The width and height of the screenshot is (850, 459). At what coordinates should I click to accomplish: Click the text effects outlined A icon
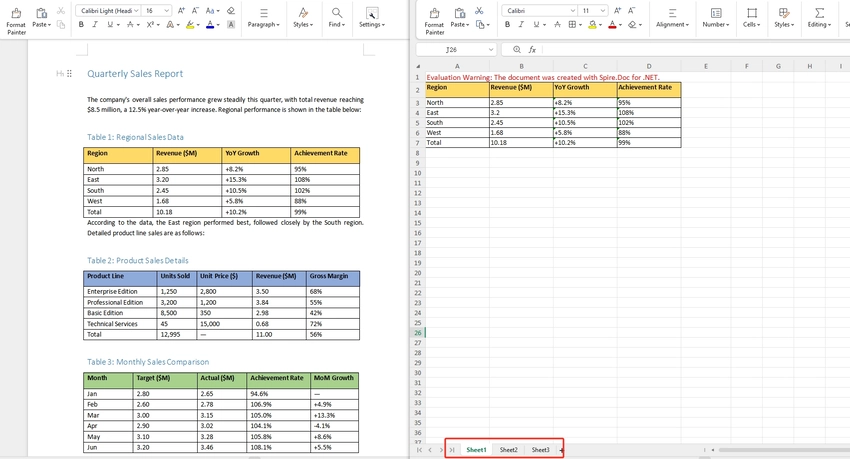coord(170,24)
